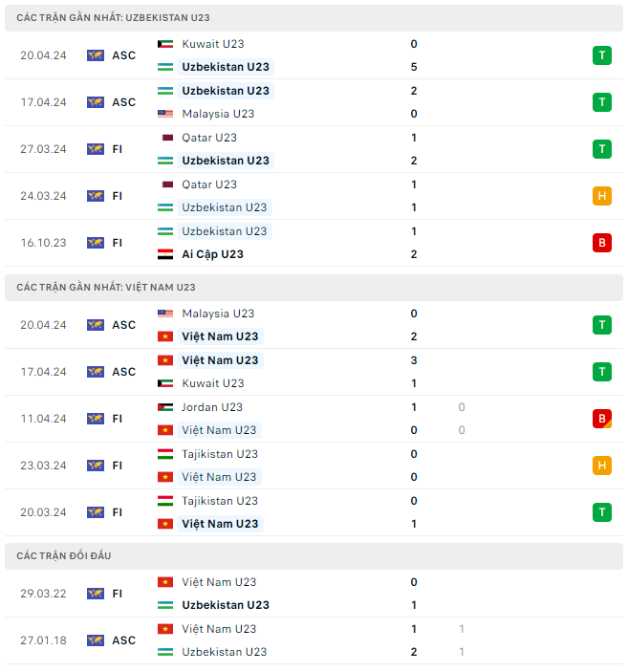Click Jordan U23 flag icon
628x672 pixels.
(166, 407)
